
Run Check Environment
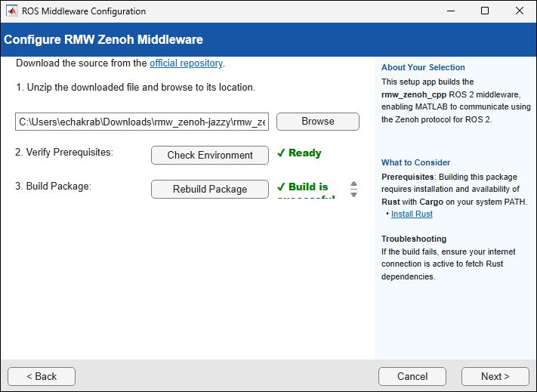[210, 155]
